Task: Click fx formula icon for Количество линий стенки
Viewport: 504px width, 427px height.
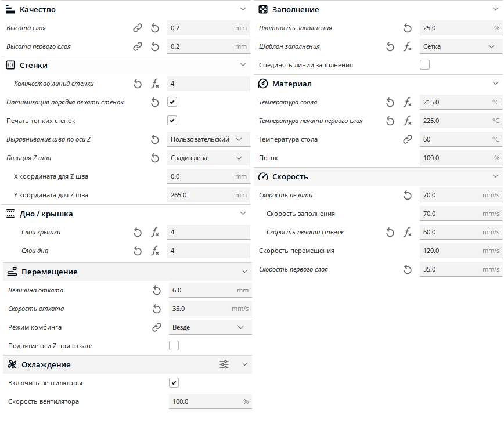Action: pos(155,84)
